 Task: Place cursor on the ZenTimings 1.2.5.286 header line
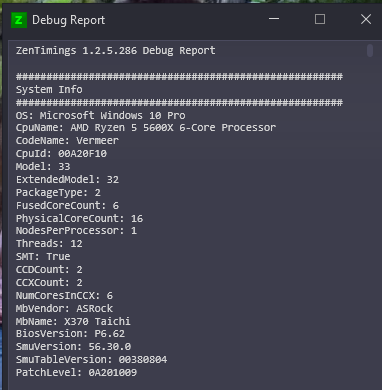point(115,51)
